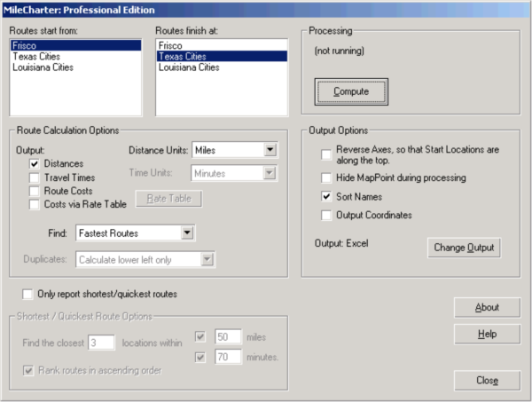Enable Only report shortest/quickest routes
This screenshot has width=532, height=402.
point(27,294)
